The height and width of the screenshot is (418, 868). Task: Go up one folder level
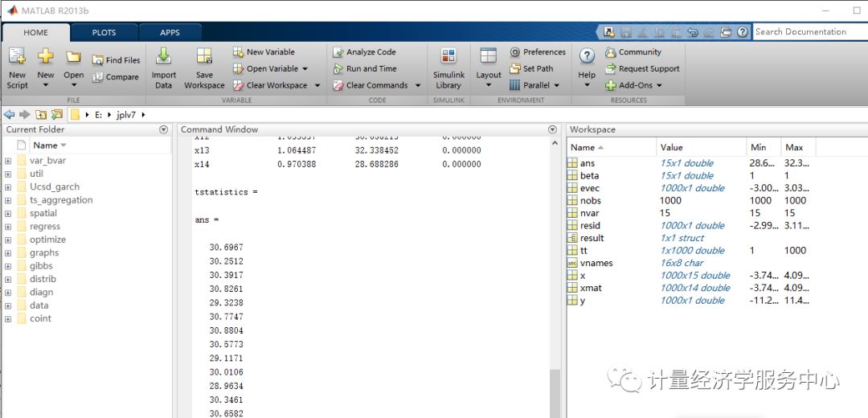pos(40,115)
